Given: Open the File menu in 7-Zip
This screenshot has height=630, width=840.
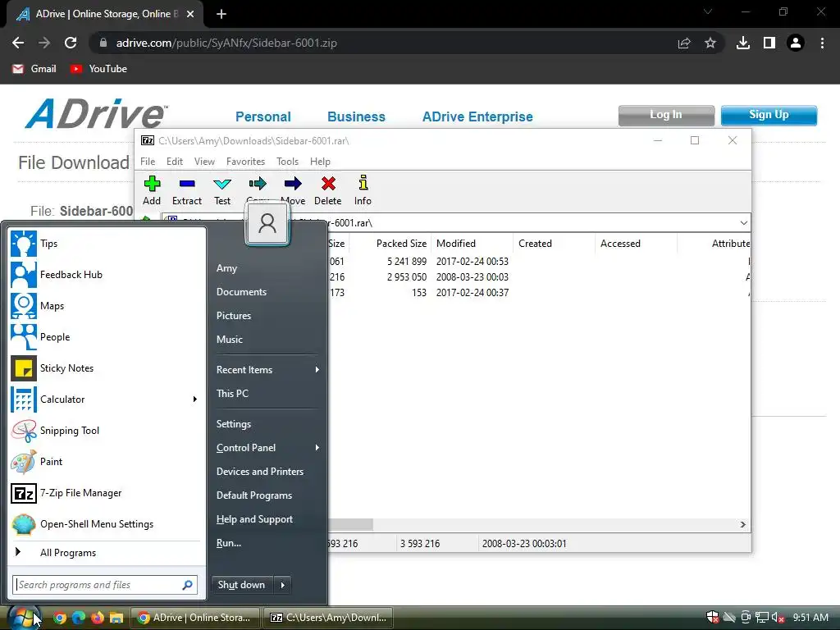Looking at the screenshot, I should click(x=148, y=162).
